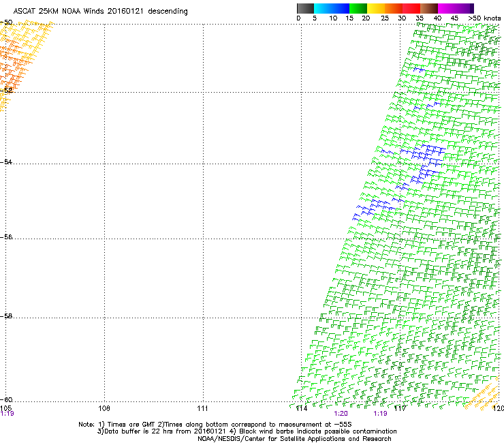Click the green 15-20 knots legend swatch
The width and height of the screenshot is (504, 443).
pos(358,8)
